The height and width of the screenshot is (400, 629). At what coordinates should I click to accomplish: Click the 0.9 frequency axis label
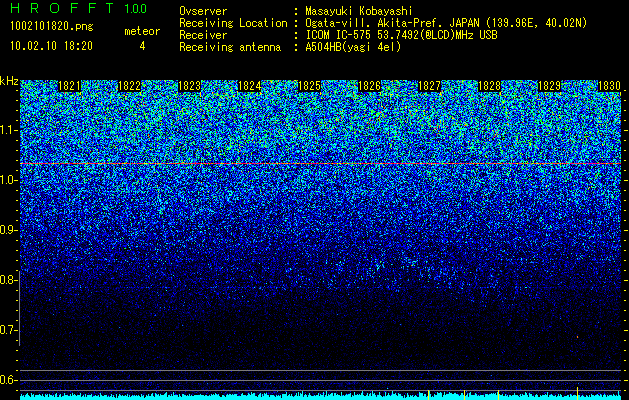[8, 230]
